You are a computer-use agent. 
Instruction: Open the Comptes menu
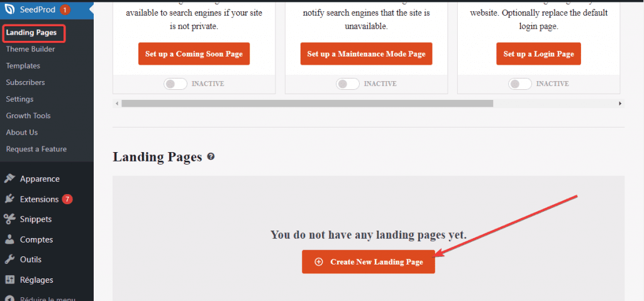(36, 240)
